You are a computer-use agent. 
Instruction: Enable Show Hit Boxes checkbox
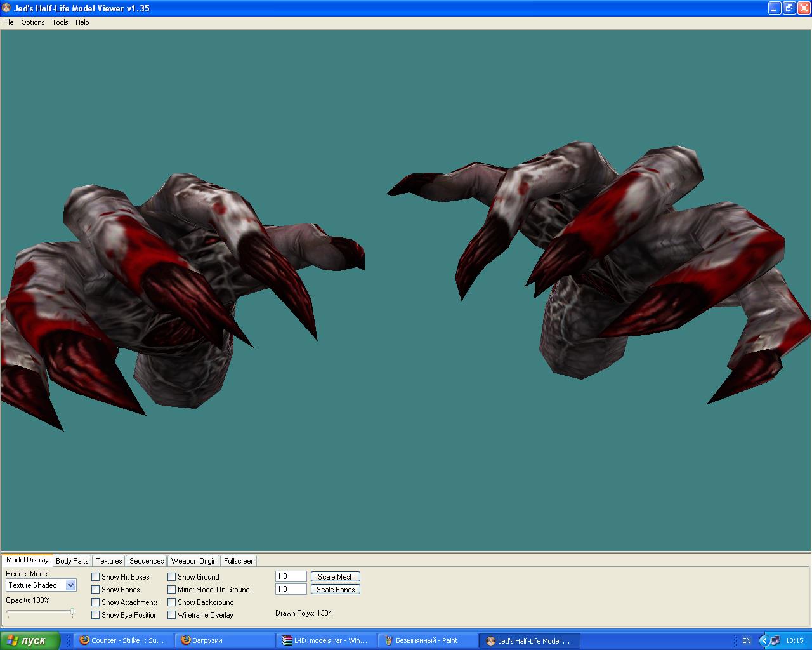click(x=96, y=577)
